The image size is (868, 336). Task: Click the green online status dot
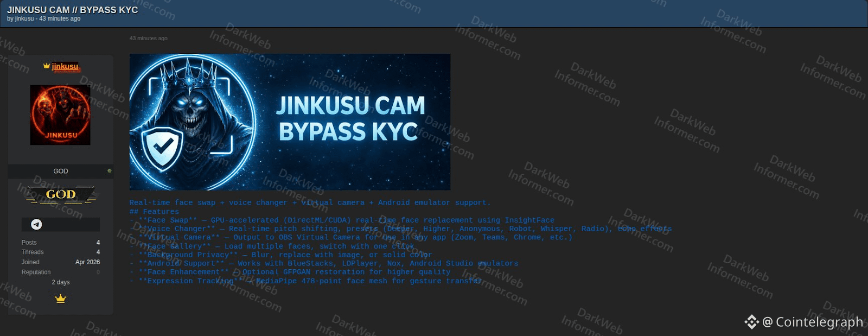110,171
